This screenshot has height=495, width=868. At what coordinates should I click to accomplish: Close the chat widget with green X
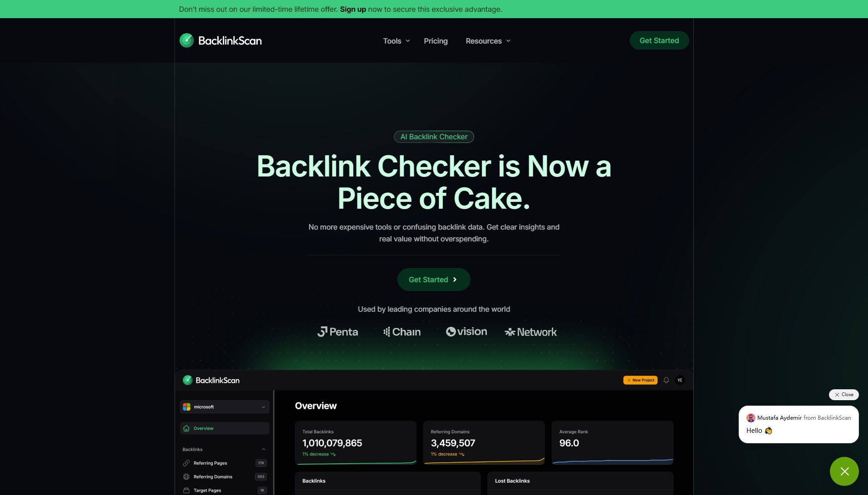(844, 471)
